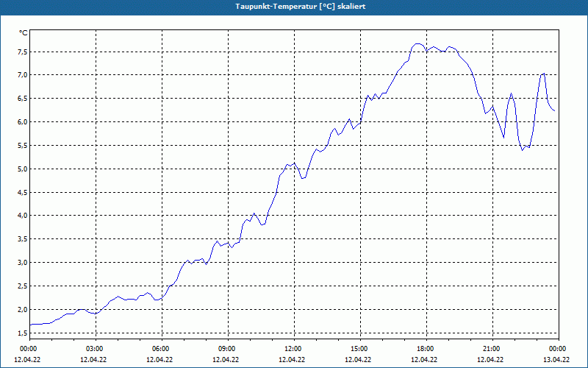The height and width of the screenshot is (368, 588).
Task: Click the 18:00 time axis label
Action: point(426,349)
